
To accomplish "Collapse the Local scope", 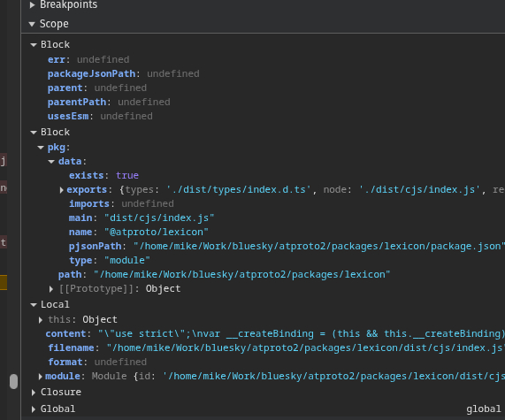I will (x=34, y=305).
